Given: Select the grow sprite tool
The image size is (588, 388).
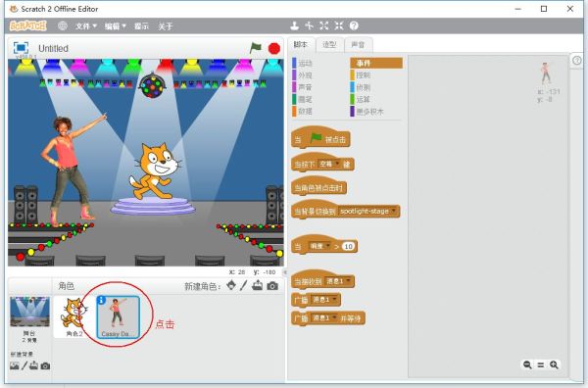Looking at the screenshot, I should click(x=324, y=25).
